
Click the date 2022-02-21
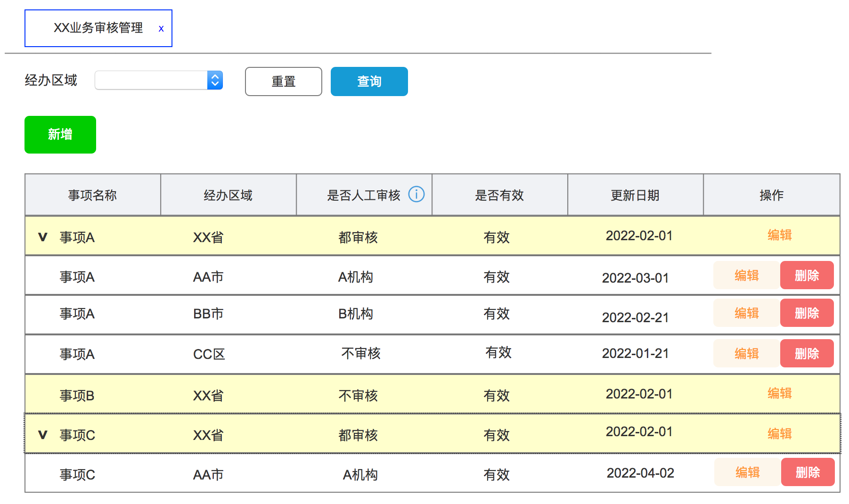click(x=636, y=317)
